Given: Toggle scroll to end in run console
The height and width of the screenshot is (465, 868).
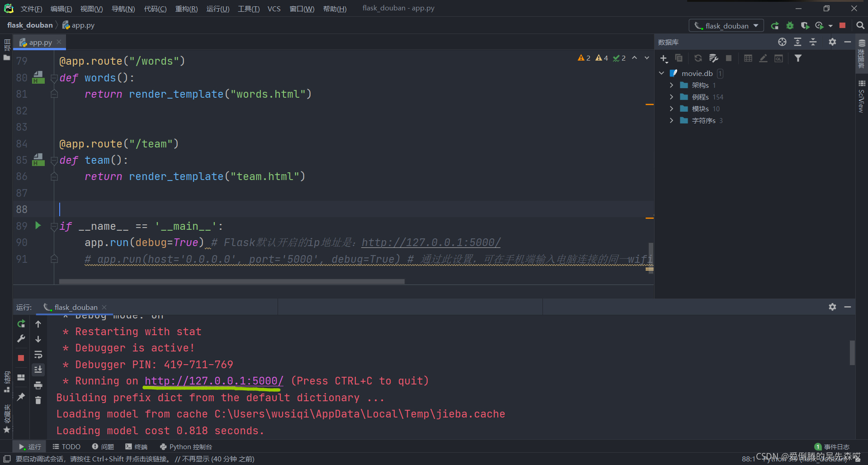Looking at the screenshot, I should (x=38, y=370).
